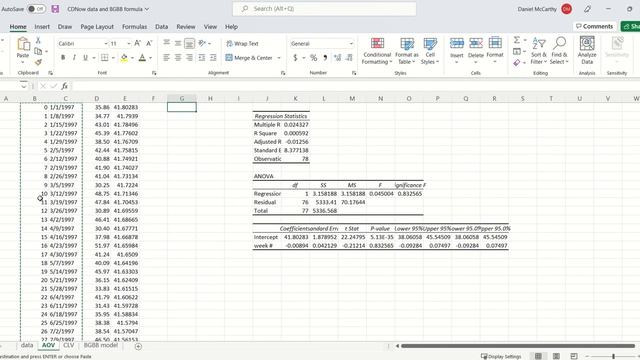The image size is (640, 360).
Task: Select column G header
Action: pos(182,98)
